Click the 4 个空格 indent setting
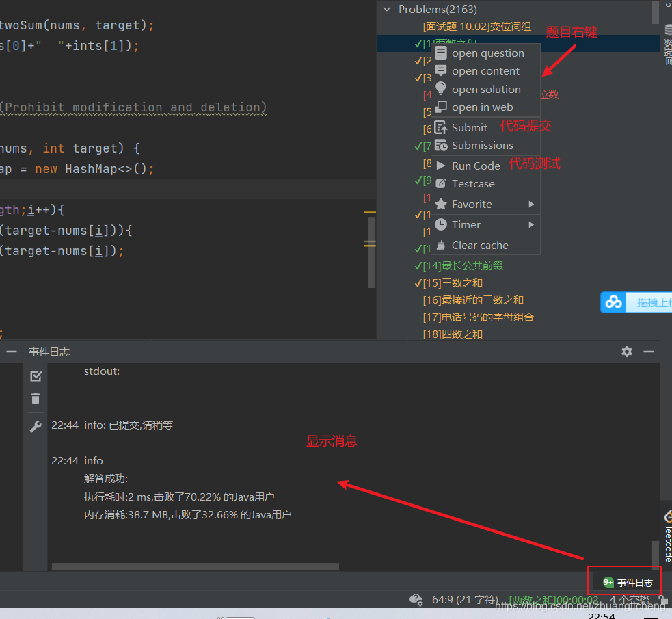672x619 pixels. pyautogui.click(x=629, y=599)
